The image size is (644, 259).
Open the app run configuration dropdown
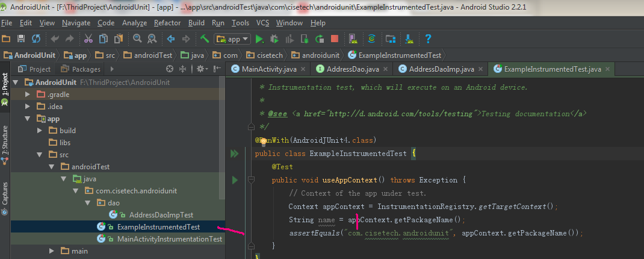pyautogui.click(x=232, y=39)
